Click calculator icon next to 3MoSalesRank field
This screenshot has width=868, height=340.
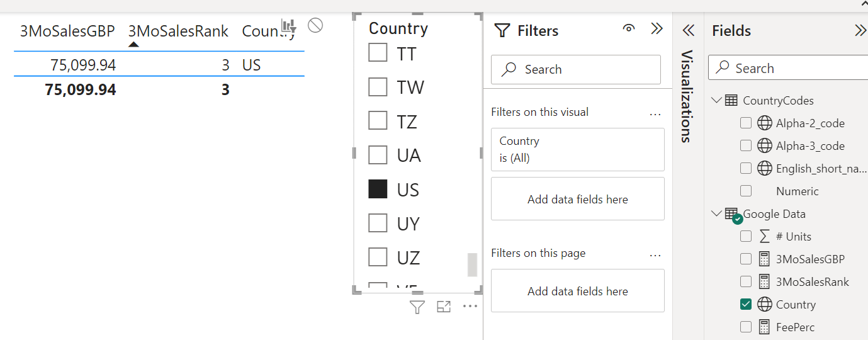point(764,281)
